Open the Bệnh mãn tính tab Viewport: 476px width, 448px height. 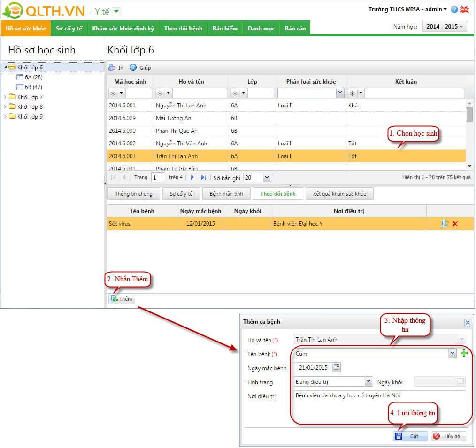226,193
